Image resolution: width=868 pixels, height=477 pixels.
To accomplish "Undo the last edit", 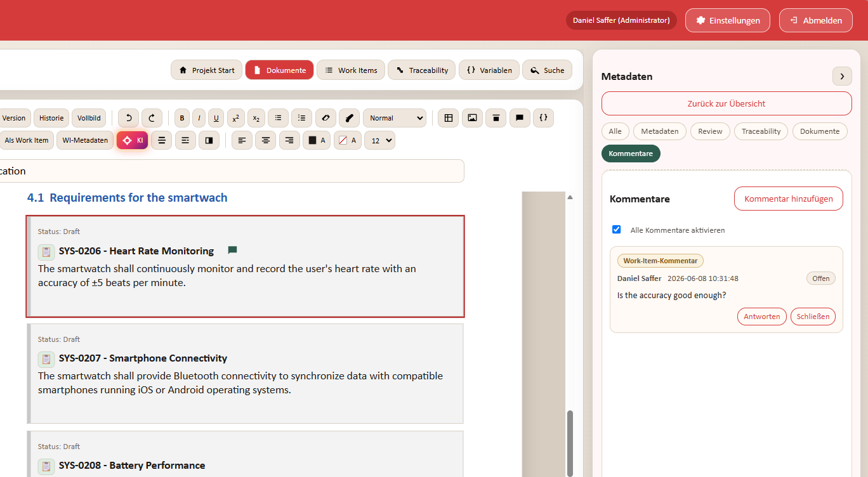I will point(128,118).
